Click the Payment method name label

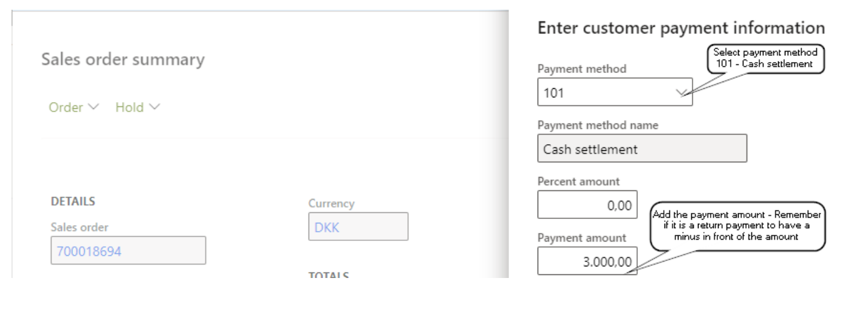point(598,125)
